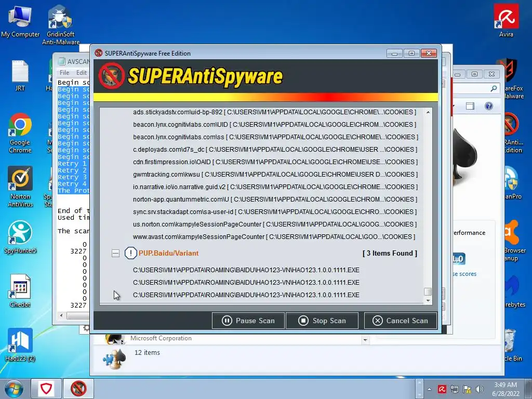Image resolution: width=532 pixels, height=399 pixels.
Task: Open dropdown beside Microsoft Corporation
Action: pyautogui.click(x=365, y=340)
